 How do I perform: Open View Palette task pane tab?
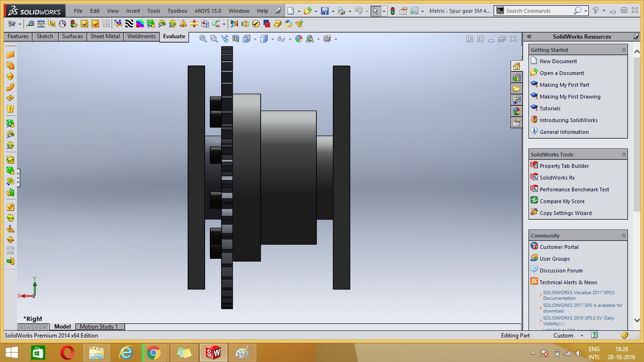pyautogui.click(x=517, y=100)
